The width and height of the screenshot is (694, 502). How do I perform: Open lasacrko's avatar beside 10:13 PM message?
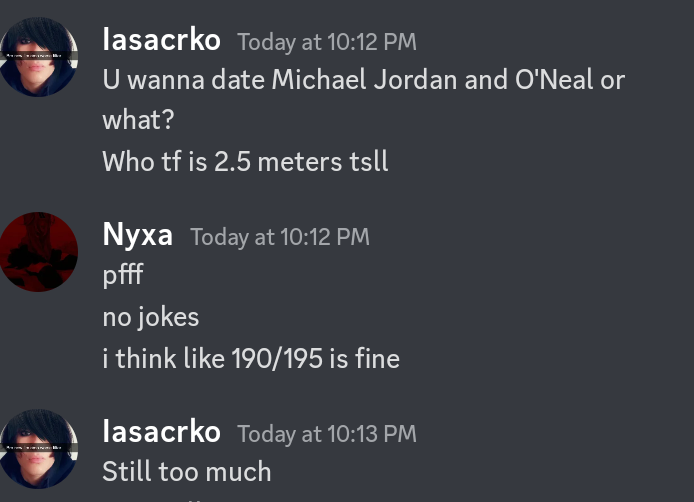click(39, 449)
